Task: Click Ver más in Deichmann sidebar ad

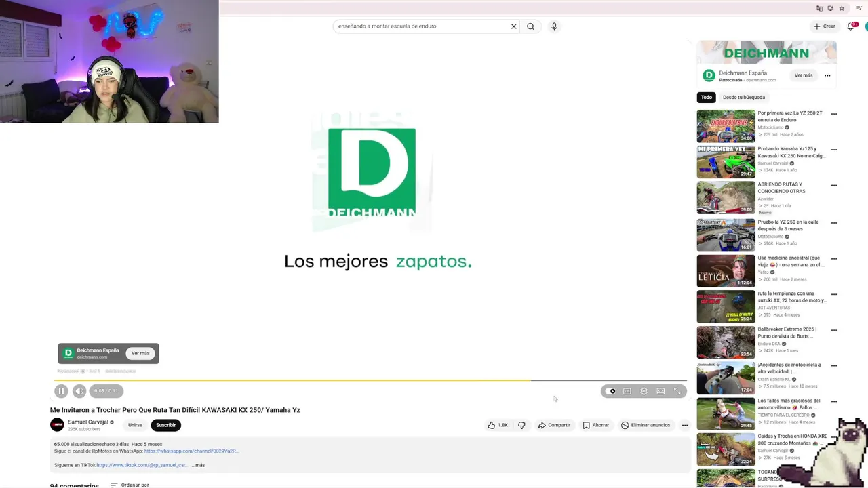Action: point(804,75)
